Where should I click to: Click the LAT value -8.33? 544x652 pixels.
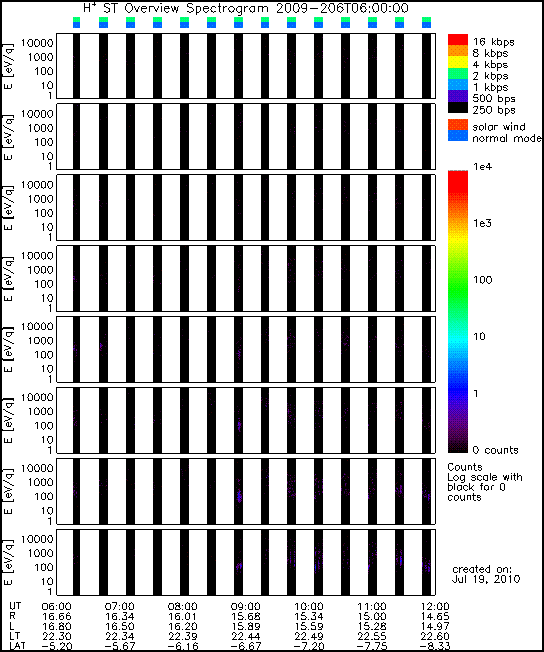[435, 647]
